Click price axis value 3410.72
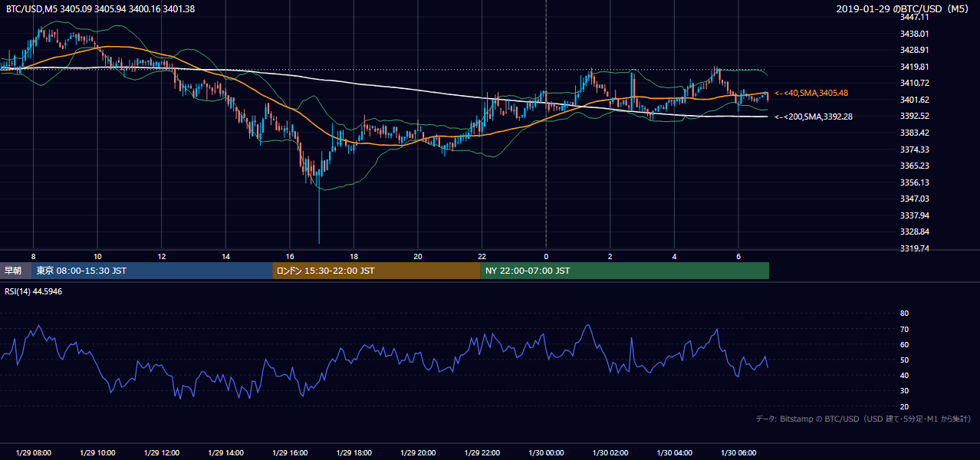 [x=914, y=83]
